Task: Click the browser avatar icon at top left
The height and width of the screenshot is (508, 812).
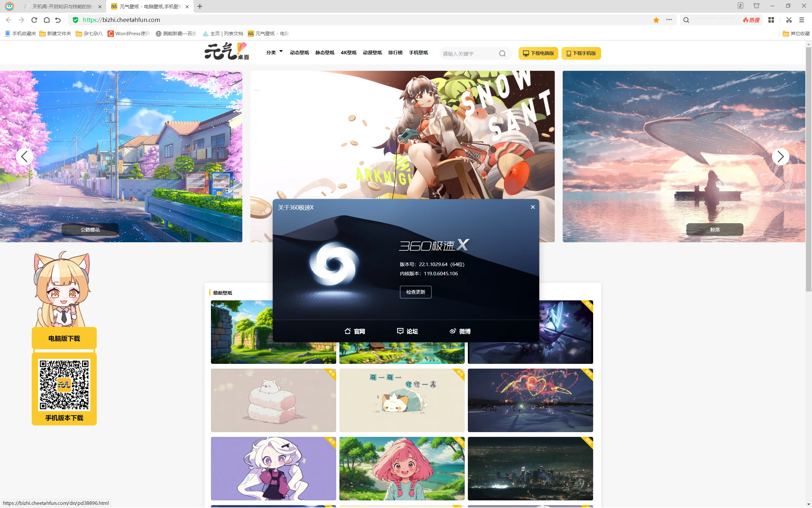Action: [10, 6]
